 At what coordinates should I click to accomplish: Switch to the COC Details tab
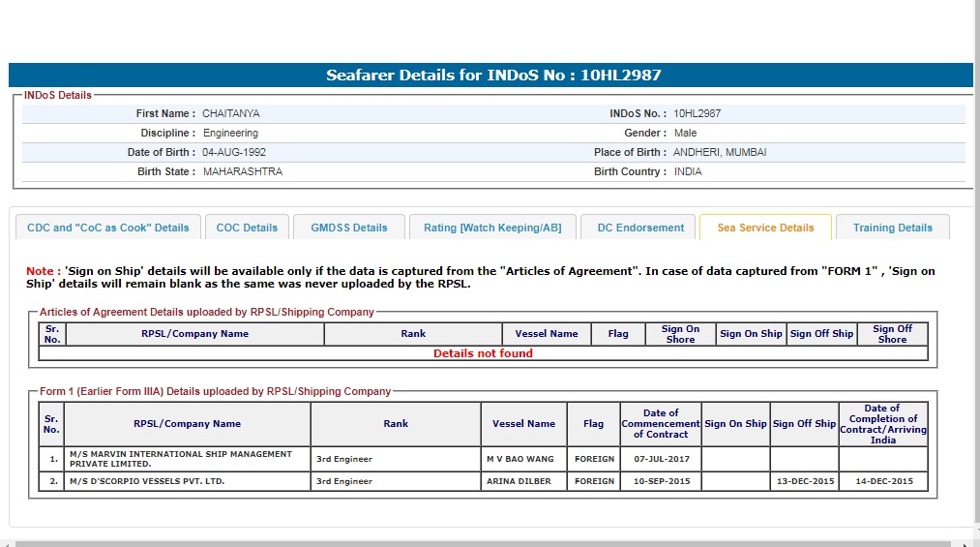point(247,228)
